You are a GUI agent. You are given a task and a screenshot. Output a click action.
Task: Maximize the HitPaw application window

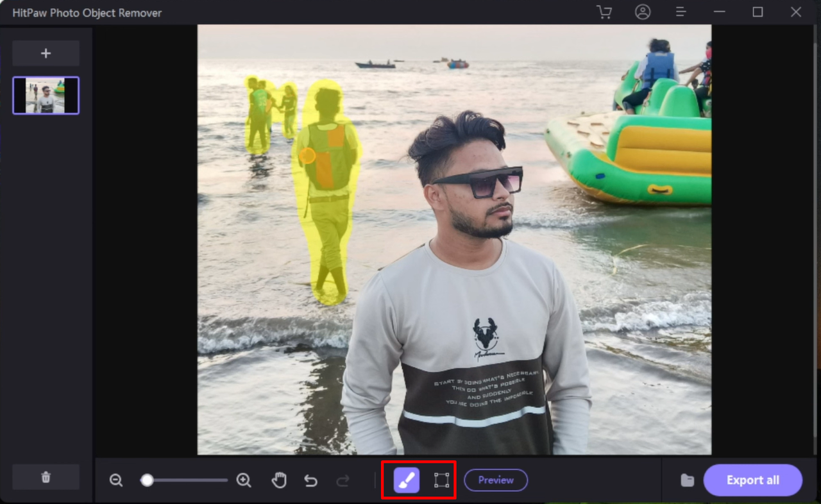pos(757,12)
